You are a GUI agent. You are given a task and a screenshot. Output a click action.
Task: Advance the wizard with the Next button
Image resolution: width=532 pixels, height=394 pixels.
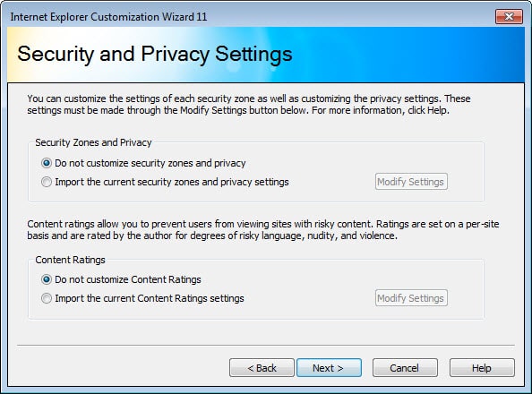(329, 368)
